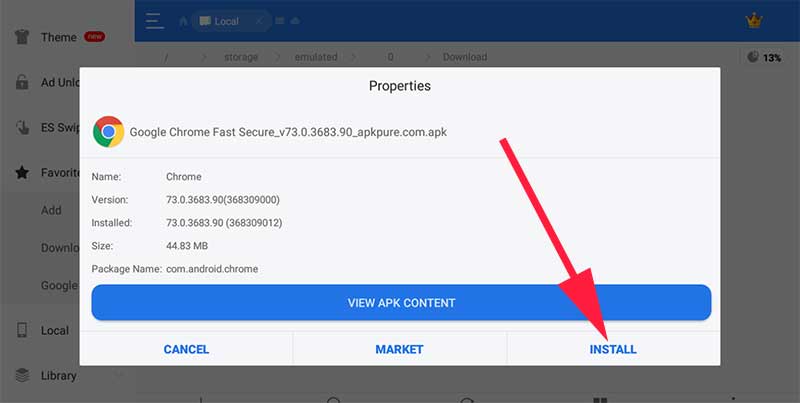Go to the home screen icon

tap(183, 21)
